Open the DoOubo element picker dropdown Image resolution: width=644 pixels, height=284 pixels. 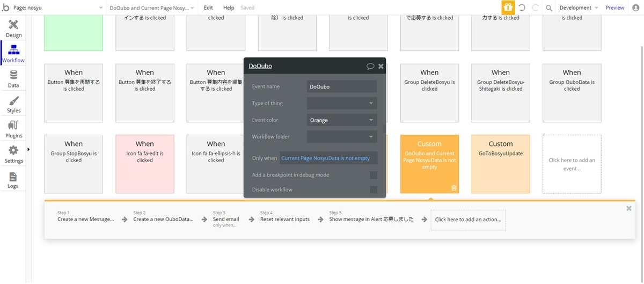(x=152, y=8)
